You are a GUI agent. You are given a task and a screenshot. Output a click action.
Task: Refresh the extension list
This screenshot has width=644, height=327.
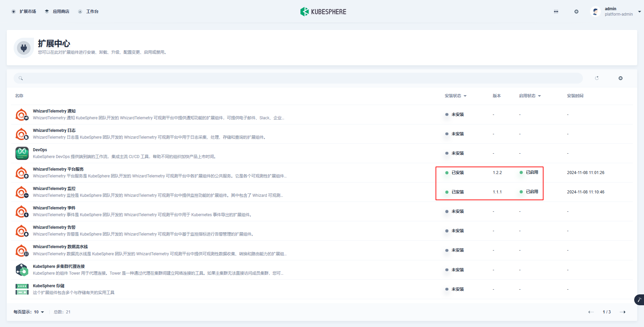597,78
